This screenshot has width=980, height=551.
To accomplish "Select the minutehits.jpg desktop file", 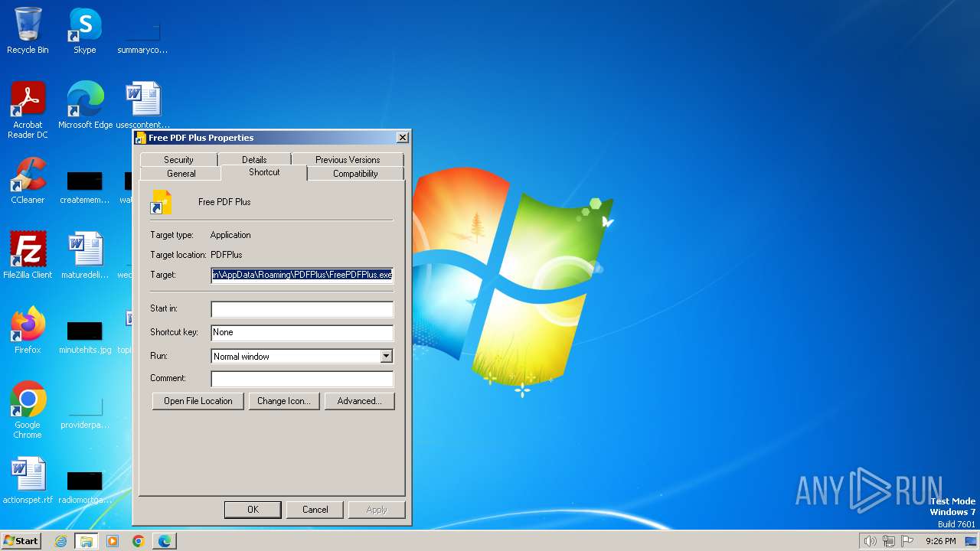I will coord(85,337).
